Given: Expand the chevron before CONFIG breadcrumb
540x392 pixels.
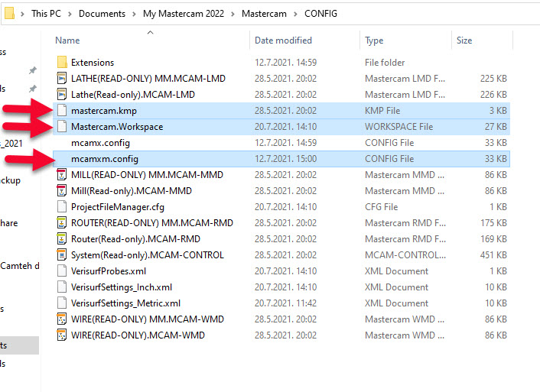Looking at the screenshot, I should [x=295, y=14].
